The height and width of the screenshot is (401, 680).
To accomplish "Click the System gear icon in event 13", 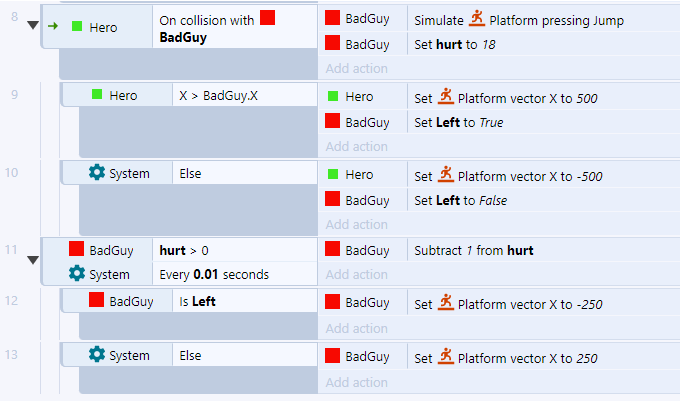I will [97, 355].
